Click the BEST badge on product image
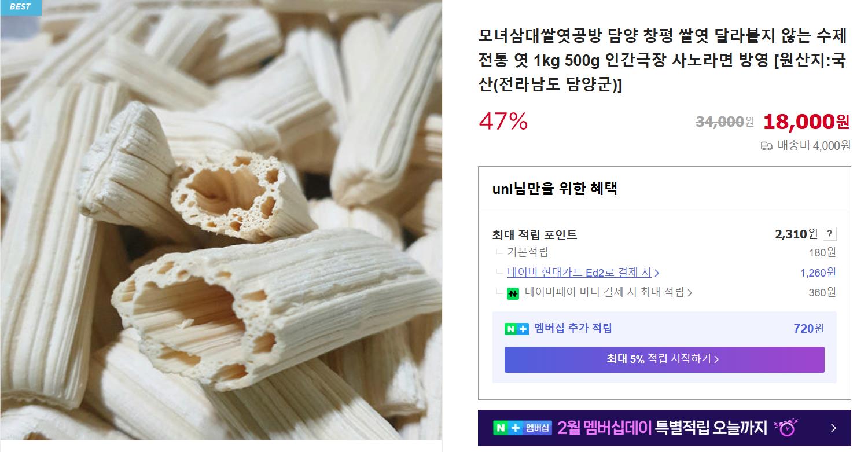 point(21,8)
